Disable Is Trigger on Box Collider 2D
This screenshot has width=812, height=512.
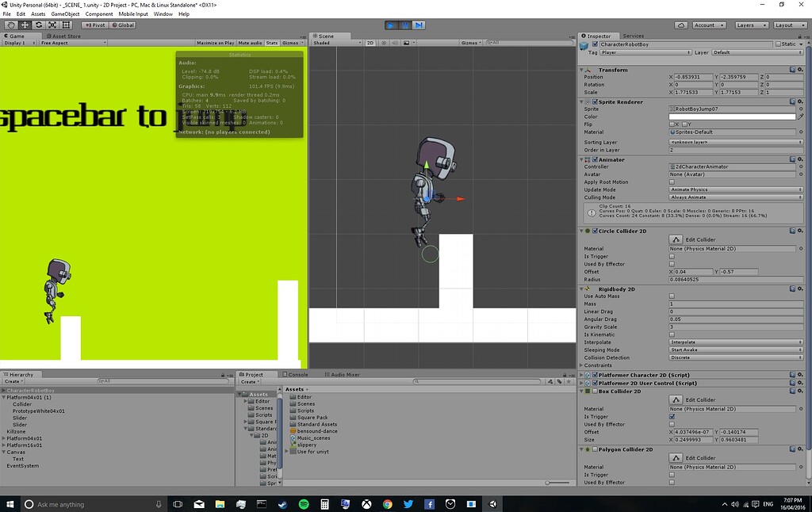pyautogui.click(x=672, y=418)
